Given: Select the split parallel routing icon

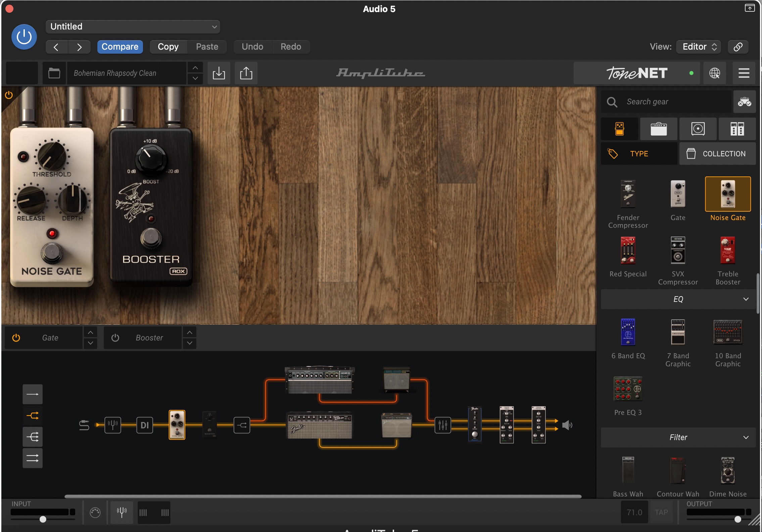Looking at the screenshot, I should click(x=33, y=416).
